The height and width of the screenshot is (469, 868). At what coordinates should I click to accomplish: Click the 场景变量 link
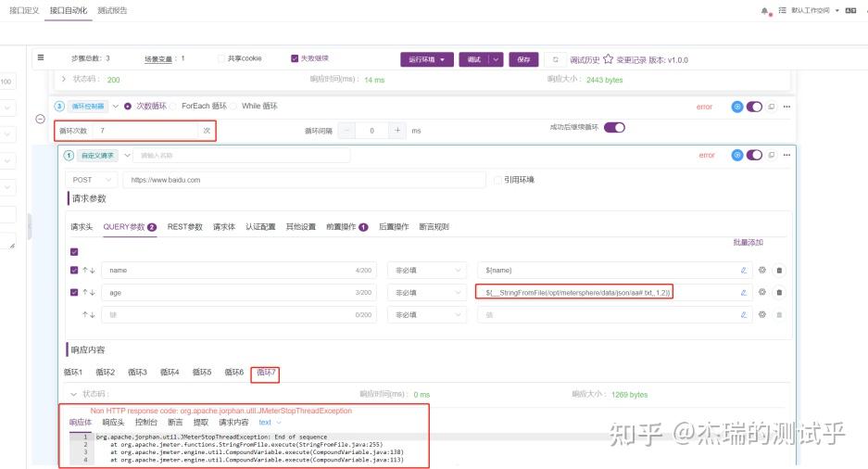point(158,58)
